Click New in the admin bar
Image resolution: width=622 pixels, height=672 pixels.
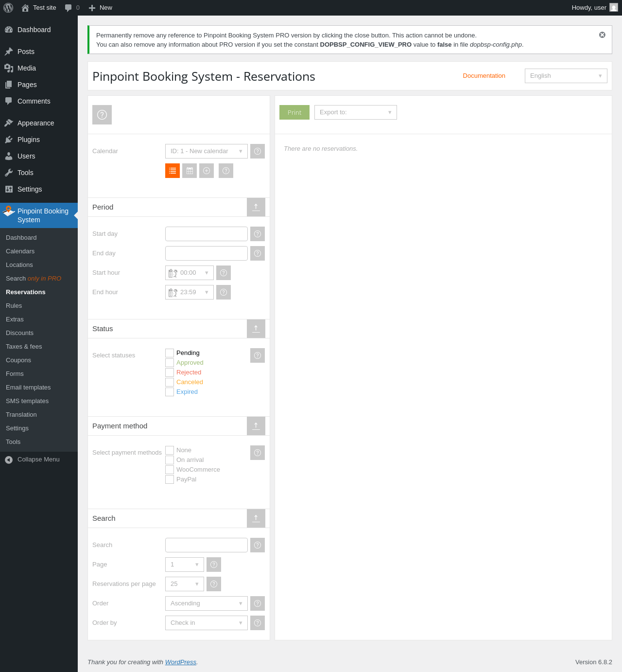[x=100, y=8]
